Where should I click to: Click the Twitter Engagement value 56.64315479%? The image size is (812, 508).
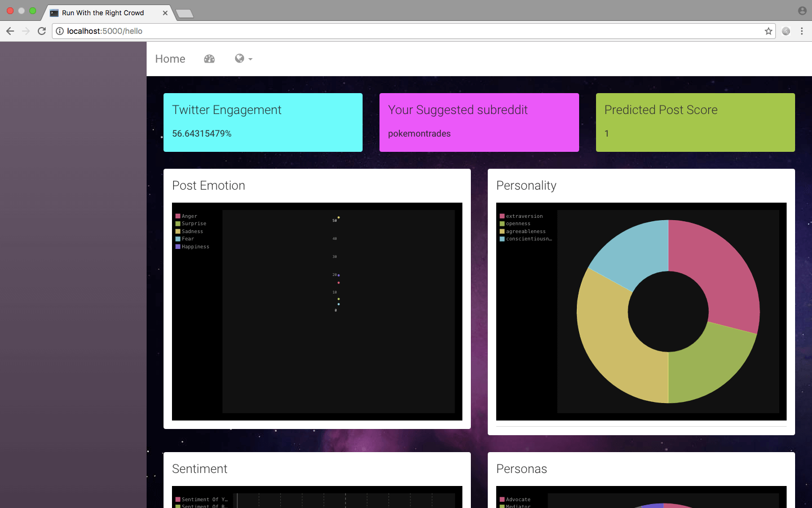pos(202,134)
